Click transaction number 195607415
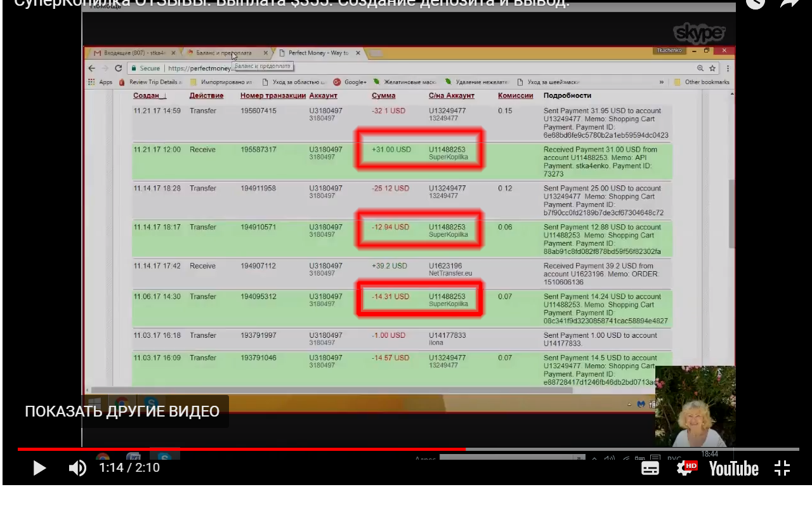The width and height of the screenshot is (812, 508). coord(258,111)
